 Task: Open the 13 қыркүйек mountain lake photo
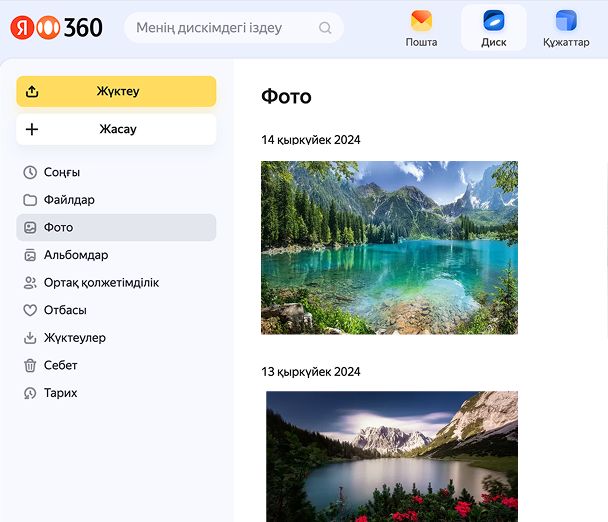pyautogui.click(x=391, y=456)
